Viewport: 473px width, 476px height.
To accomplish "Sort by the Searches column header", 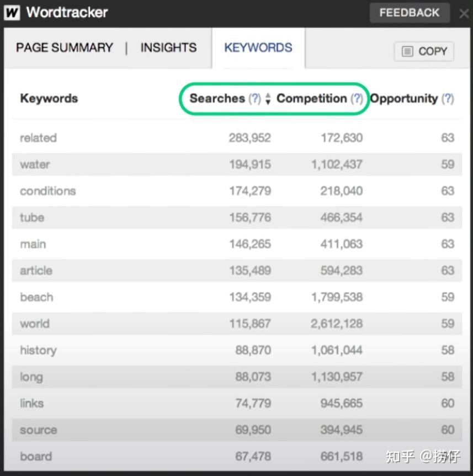I will pyautogui.click(x=217, y=99).
